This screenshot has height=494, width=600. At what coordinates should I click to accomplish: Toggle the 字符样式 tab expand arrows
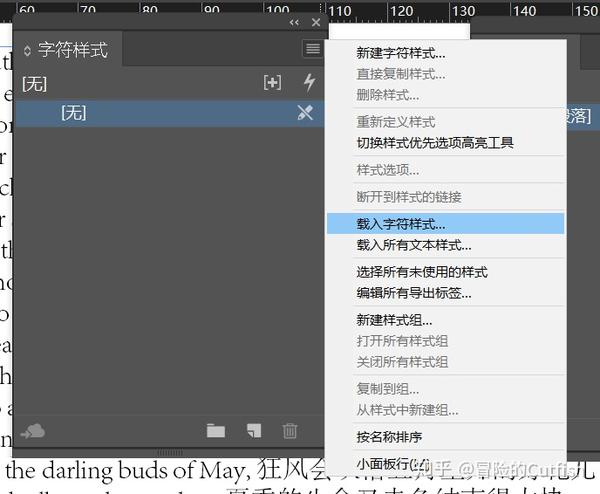pos(27,51)
